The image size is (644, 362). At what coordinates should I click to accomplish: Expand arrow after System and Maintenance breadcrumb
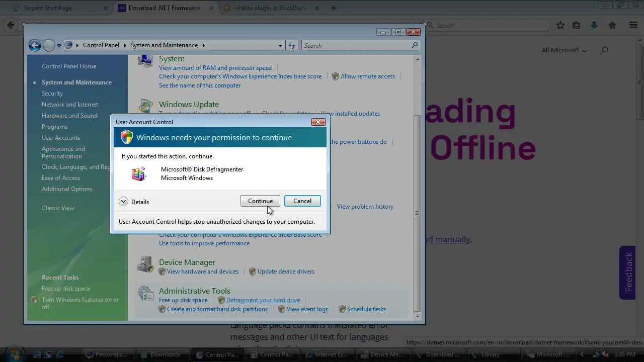point(204,45)
